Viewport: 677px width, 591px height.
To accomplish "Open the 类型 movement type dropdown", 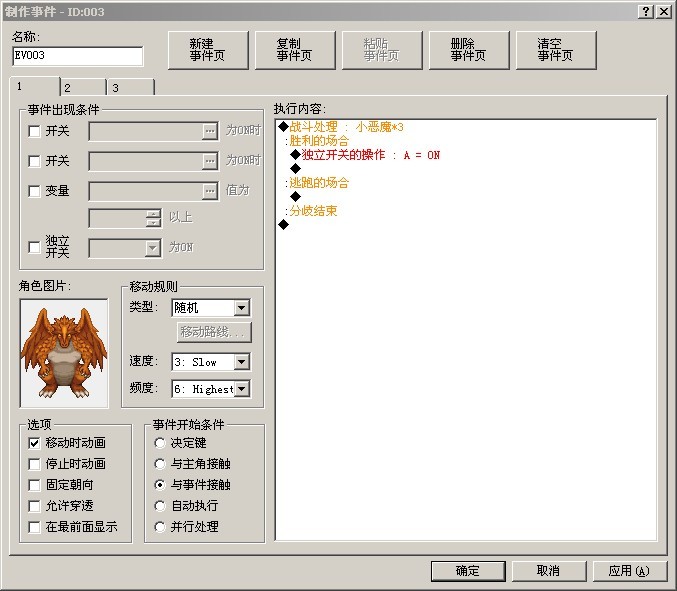I will coord(211,308).
